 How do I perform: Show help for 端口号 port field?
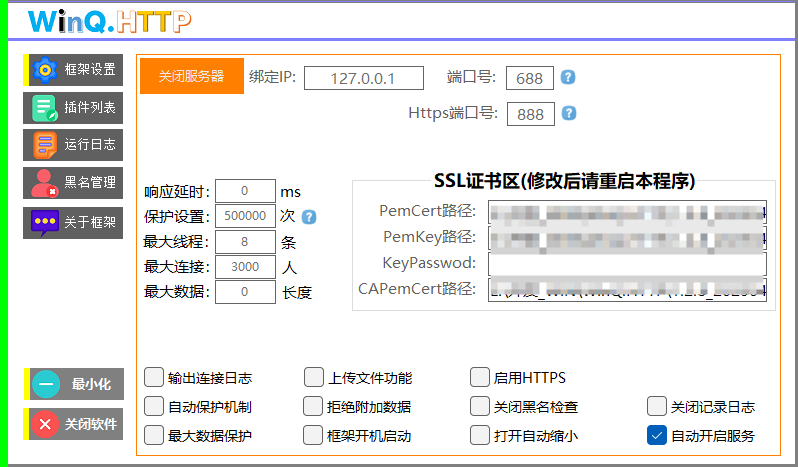(x=568, y=77)
